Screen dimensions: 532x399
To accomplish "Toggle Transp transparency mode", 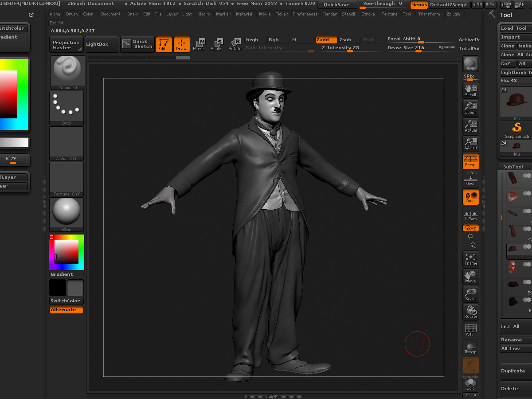I will (x=470, y=348).
